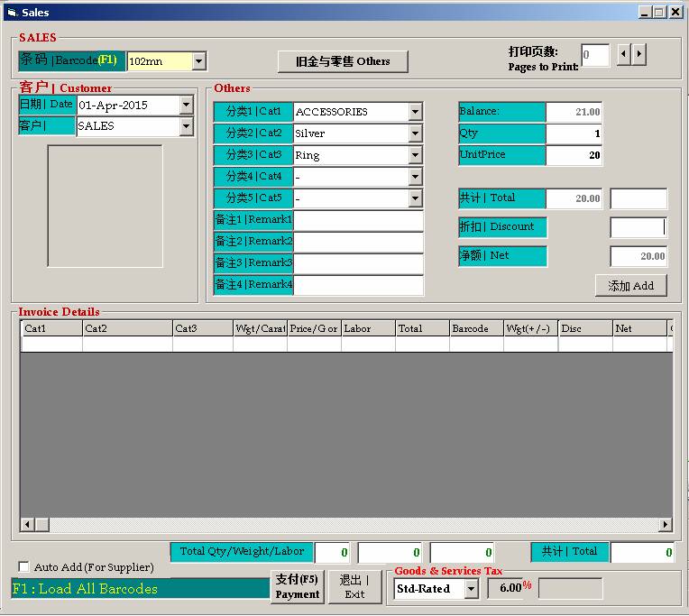Image resolution: width=689 pixels, height=616 pixels.
Task: Expand the Date picker dropdown
Action: 186,106
